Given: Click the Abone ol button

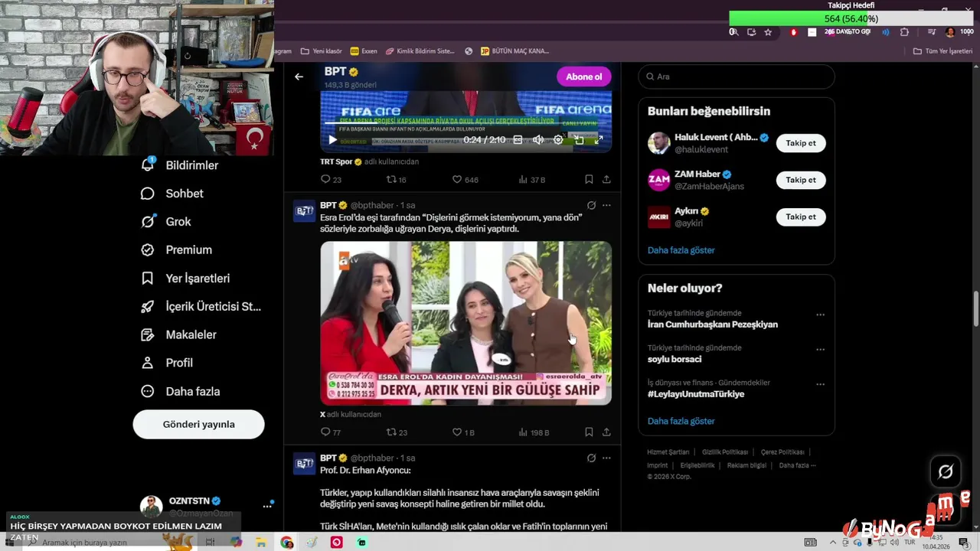Looking at the screenshot, I should tap(584, 77).
